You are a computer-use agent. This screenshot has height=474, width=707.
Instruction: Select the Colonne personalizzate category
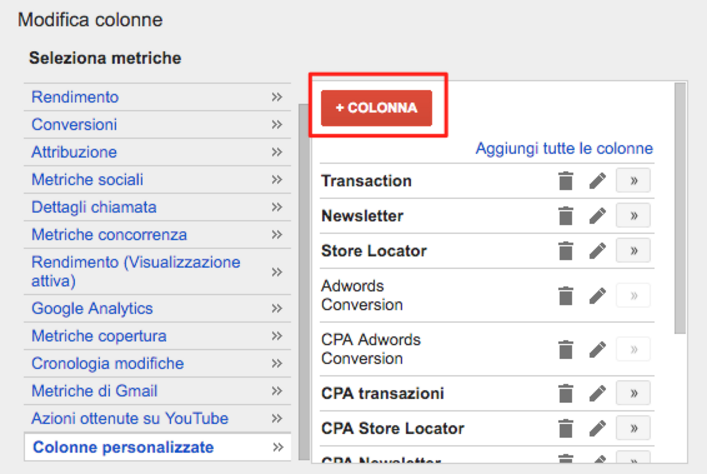(157, 447)
